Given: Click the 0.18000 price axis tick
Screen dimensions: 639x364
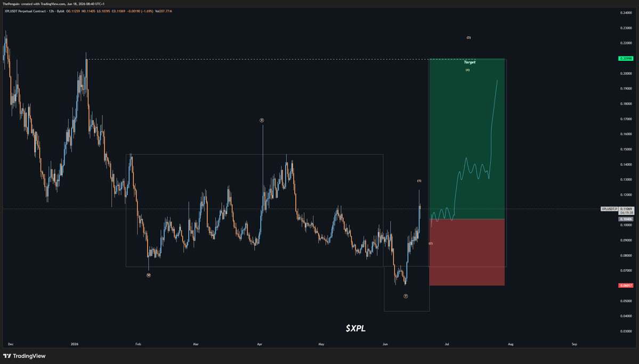Looking at the screenshot, I should click(x=626, y=104).
